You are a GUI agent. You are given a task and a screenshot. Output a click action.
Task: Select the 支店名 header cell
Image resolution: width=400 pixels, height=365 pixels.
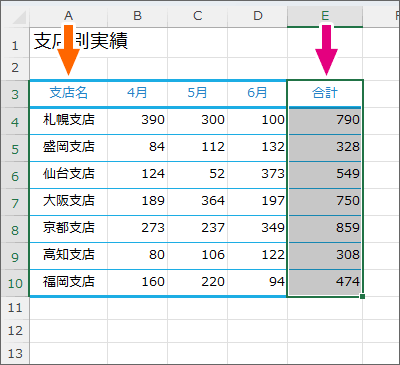[68, 93]
